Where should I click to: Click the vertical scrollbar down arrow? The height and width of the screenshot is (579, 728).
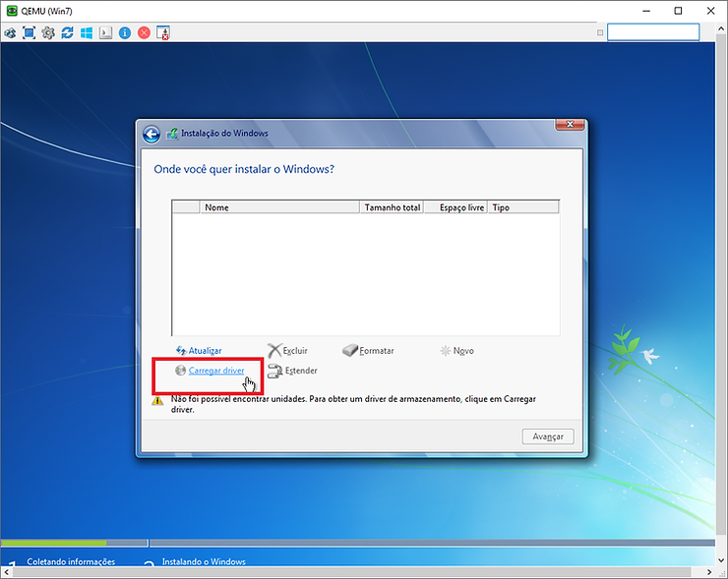coord(721,560)
